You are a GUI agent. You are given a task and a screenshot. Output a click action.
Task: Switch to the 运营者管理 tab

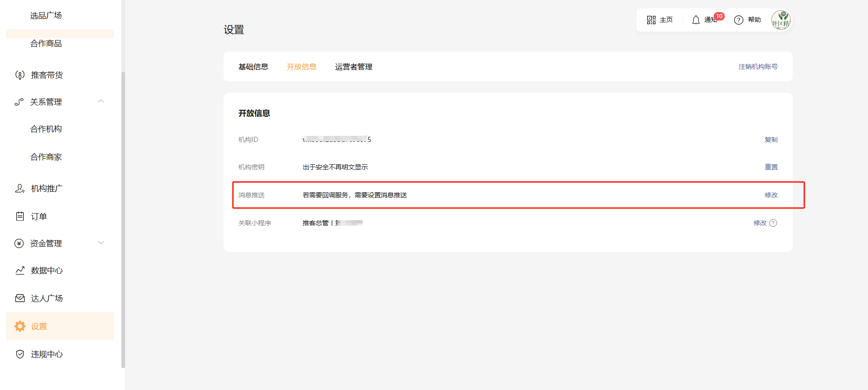coord(353,67)
